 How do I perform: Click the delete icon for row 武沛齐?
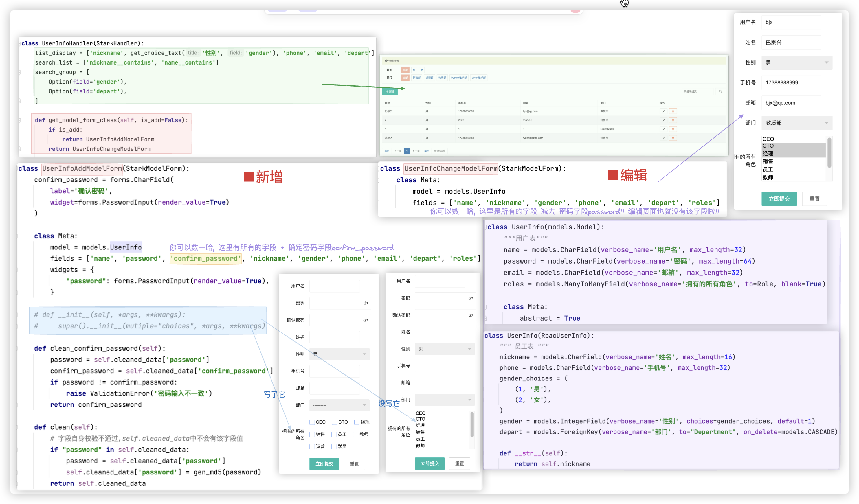673,138
